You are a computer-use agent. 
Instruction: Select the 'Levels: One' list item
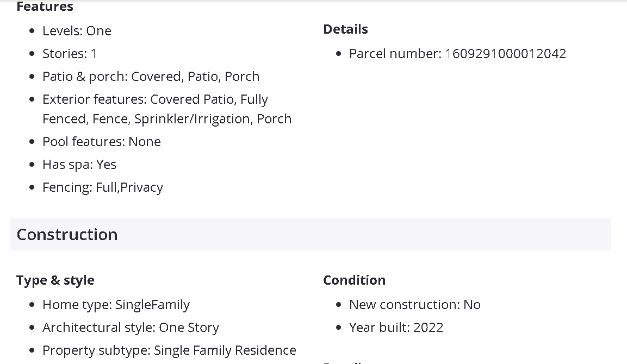pos(77,31)
